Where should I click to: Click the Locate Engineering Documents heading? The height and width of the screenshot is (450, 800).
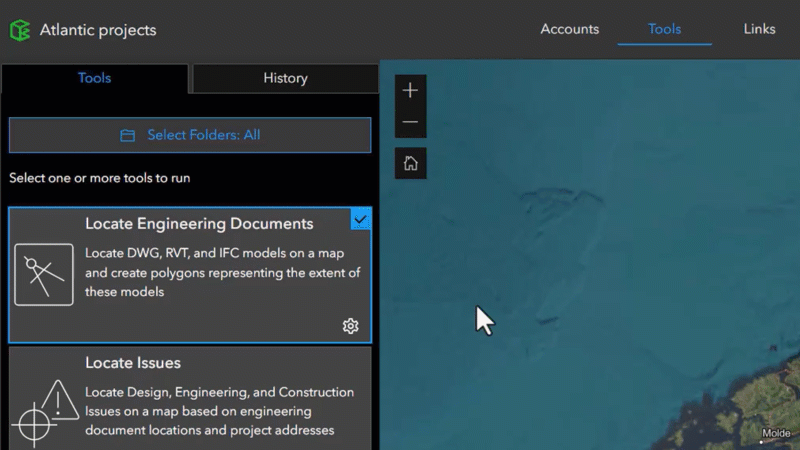click(x=199, y=224)
